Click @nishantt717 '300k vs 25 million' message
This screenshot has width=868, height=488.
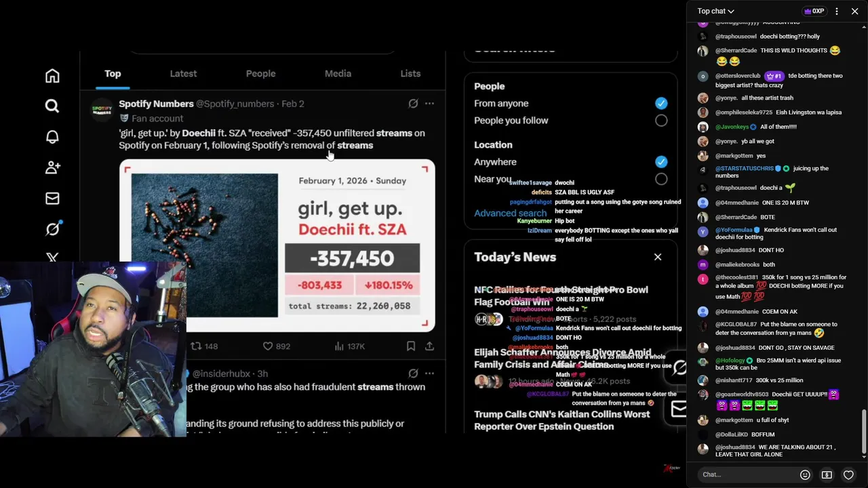[x=750, y=380]
